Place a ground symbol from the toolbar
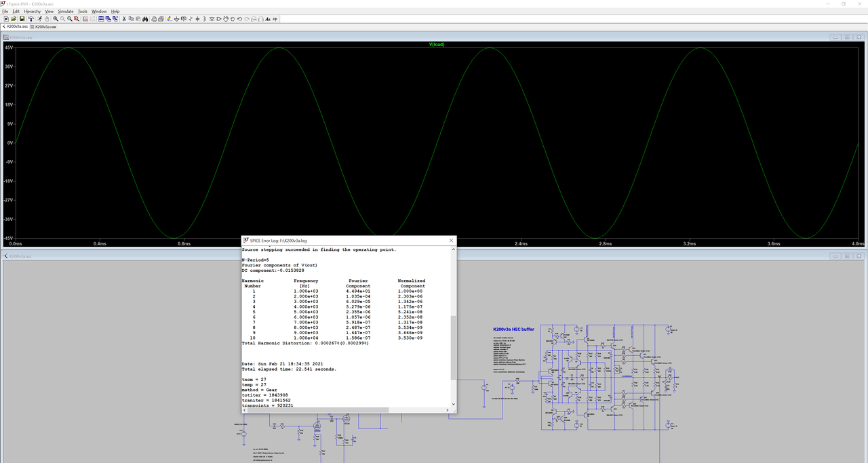The image size is (868, 463). 177,18
